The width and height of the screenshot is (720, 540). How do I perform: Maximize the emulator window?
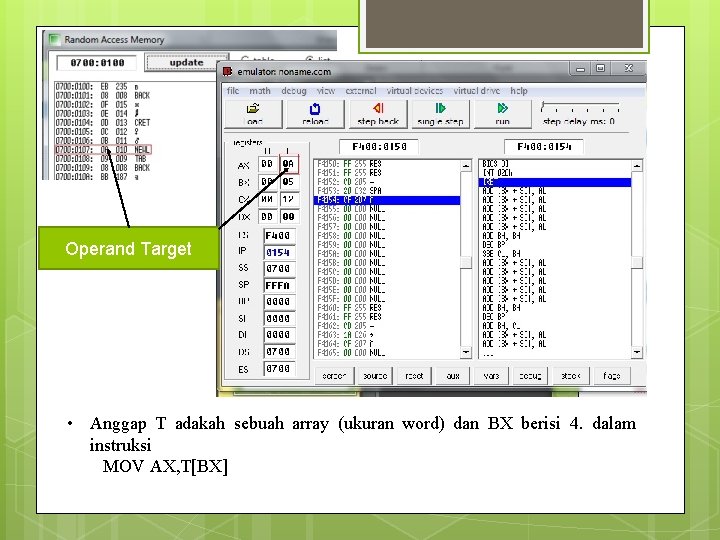pyautogui.click(x=600, y=69)
